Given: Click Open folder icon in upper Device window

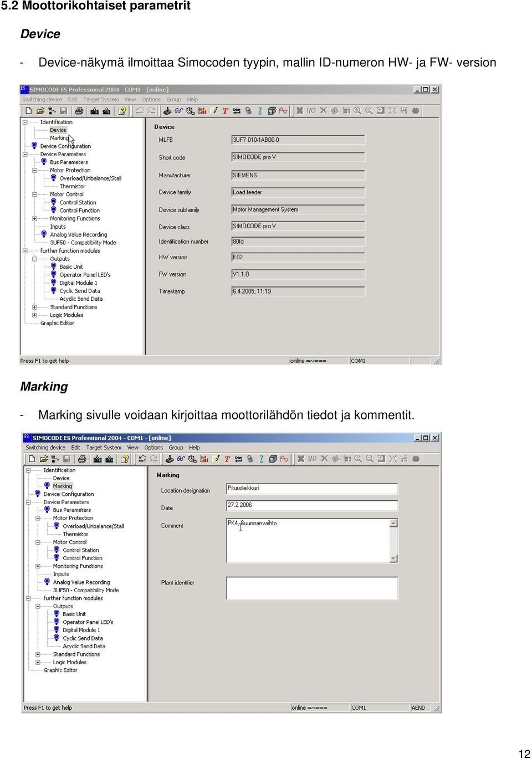Looking at the screenshot, I should [40, 111].
